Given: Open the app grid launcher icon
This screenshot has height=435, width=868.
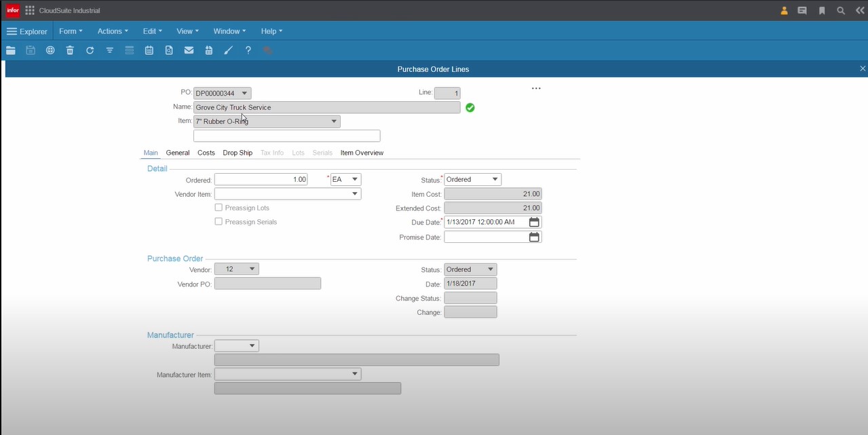Looking at the screenshot, I should click(30, 10).
